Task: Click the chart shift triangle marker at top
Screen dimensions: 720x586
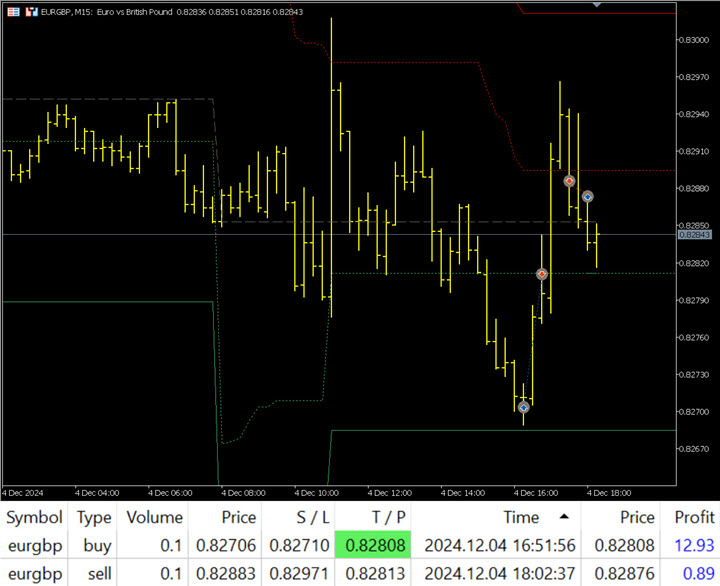Action: point(596,4)
